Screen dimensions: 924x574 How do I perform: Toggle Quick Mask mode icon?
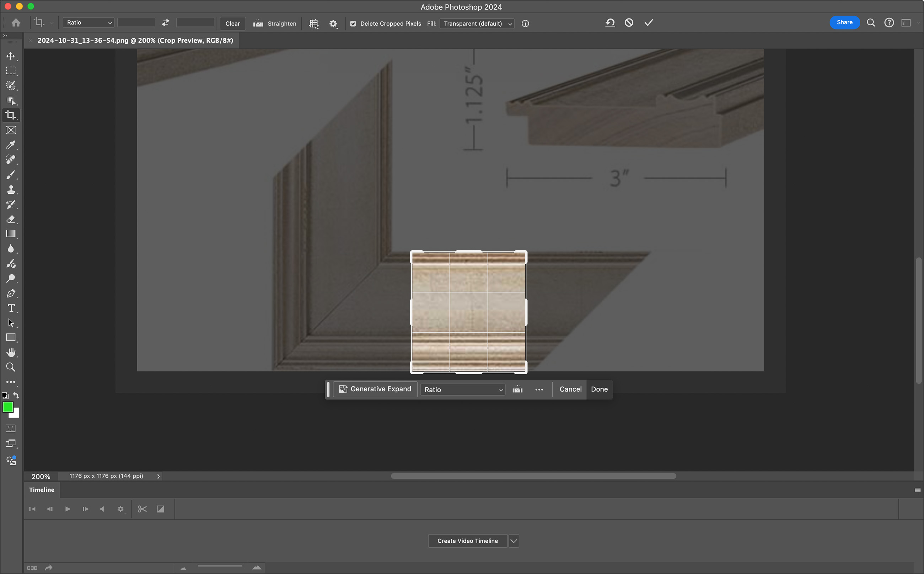[x=11, y=429]
